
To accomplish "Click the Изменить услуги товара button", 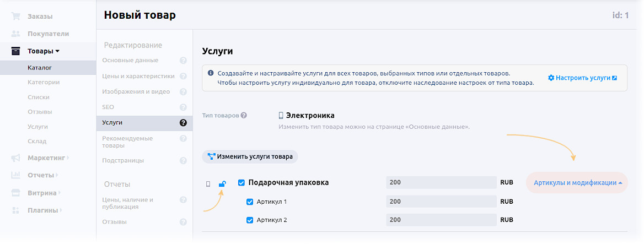I will (250, 156).
